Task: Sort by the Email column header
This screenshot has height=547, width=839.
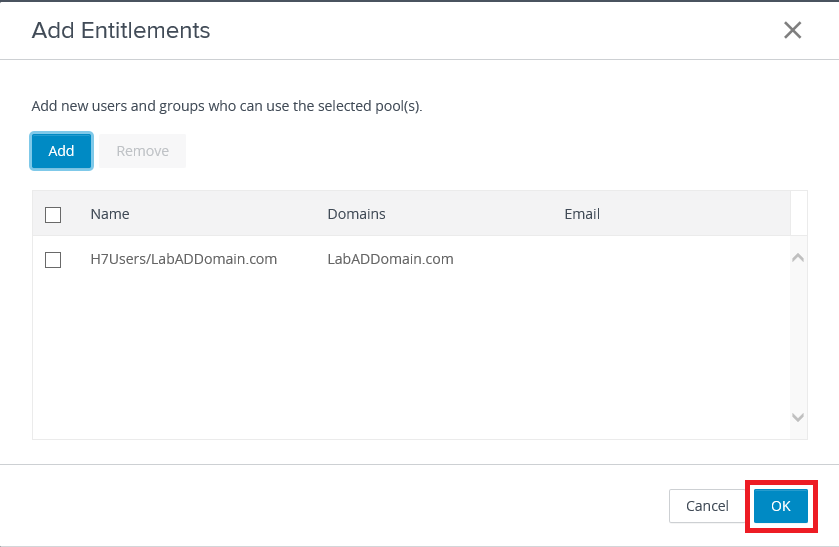Action: pyautogui.click(x=581, y=214)
